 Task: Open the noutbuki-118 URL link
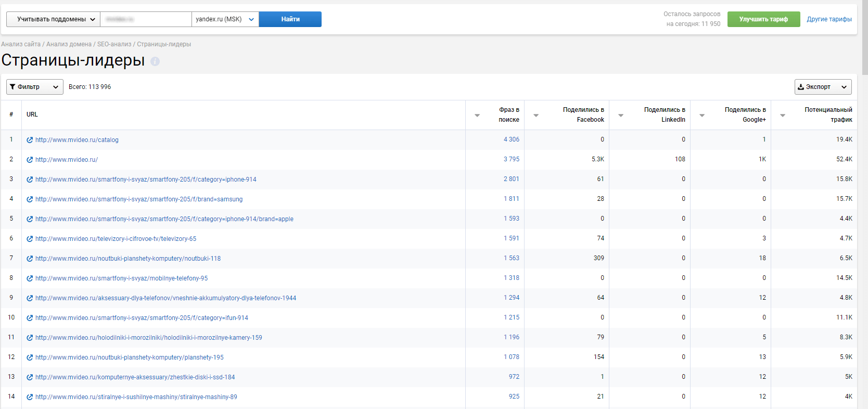point(128,259)
